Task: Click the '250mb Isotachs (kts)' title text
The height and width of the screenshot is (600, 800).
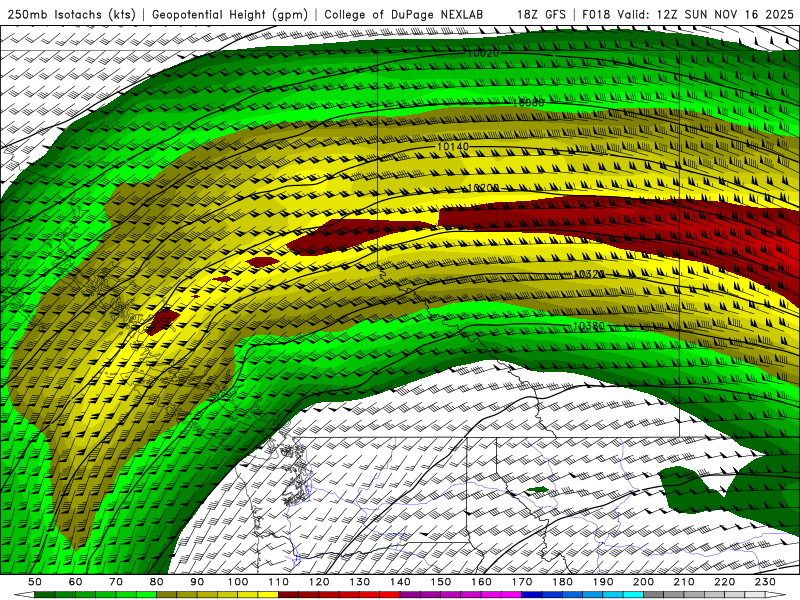Action: (x=72, y=15)
